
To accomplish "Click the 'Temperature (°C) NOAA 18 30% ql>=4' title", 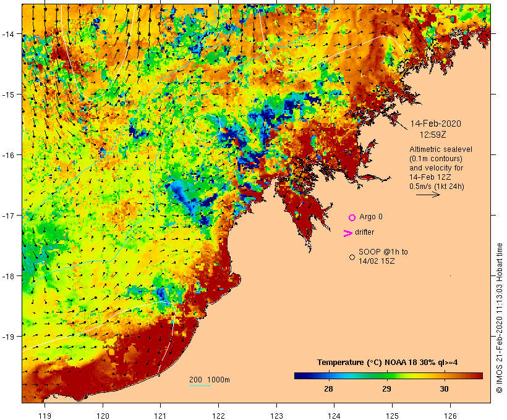I will pyautogui.click(x=388, y=363).
